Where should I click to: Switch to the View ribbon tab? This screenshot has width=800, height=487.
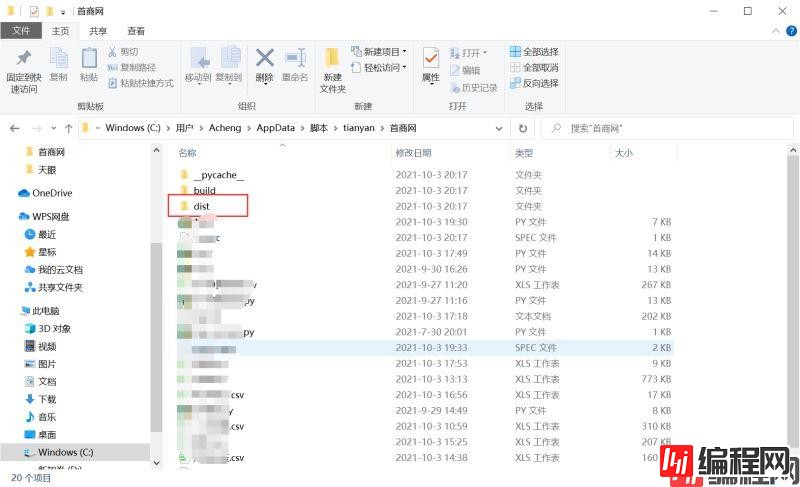tap(136, 31)
